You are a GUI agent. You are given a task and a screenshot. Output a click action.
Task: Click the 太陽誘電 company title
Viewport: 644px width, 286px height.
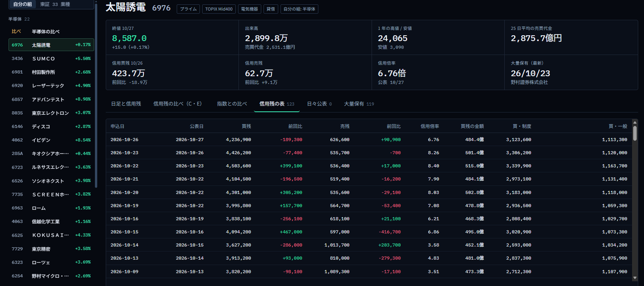point(126,8)
